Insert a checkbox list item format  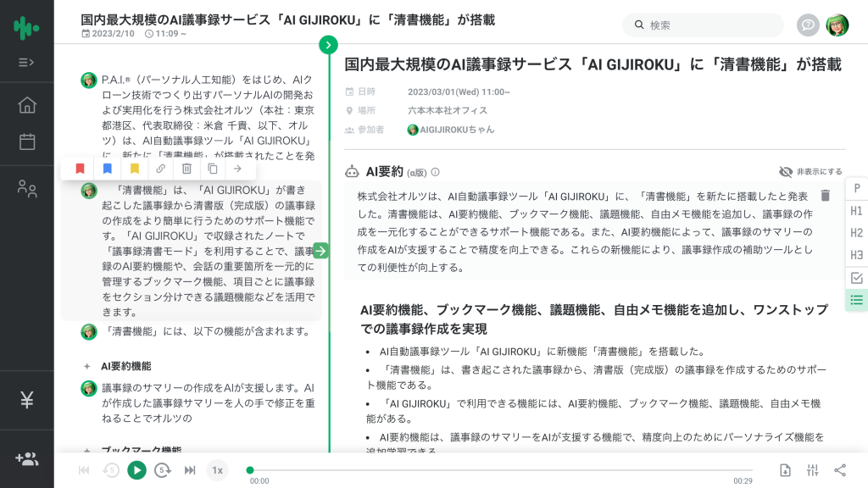857,278
